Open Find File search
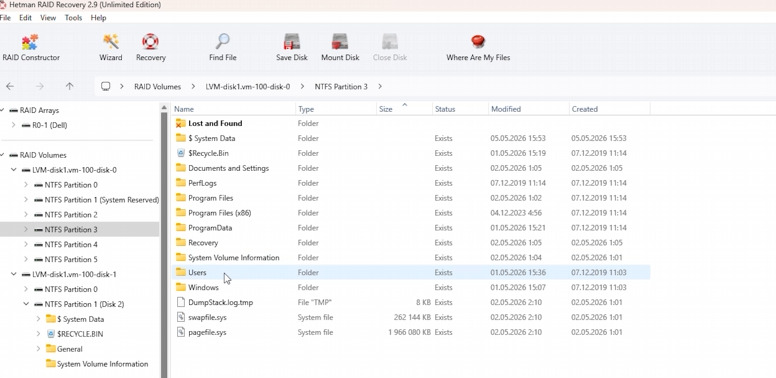The image size is (776, 378). click(223, 48)
